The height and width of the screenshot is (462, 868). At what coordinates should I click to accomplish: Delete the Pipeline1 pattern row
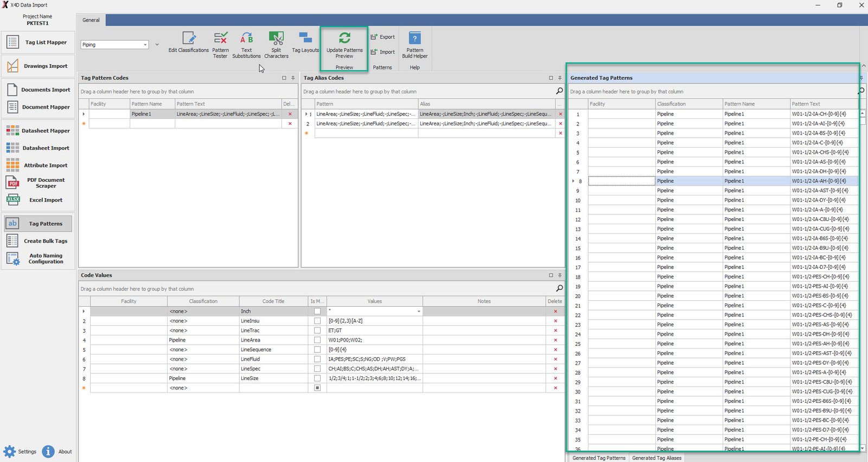[290, 114]
